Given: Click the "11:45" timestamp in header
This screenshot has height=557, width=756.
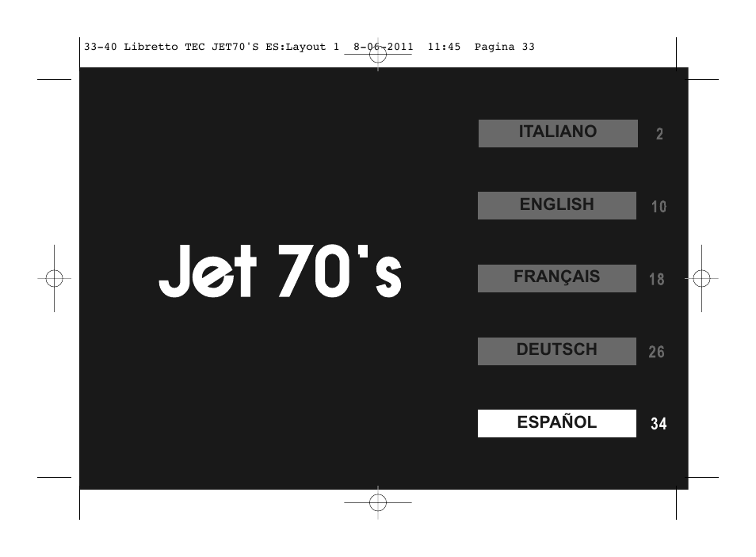Looking at the screenshot, I should [444, 47].
